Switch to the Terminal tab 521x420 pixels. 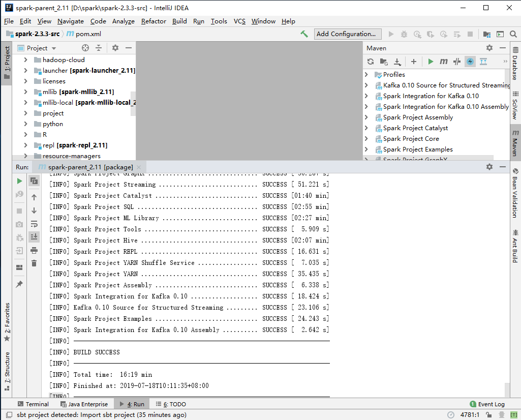click(x=33, y=404)
